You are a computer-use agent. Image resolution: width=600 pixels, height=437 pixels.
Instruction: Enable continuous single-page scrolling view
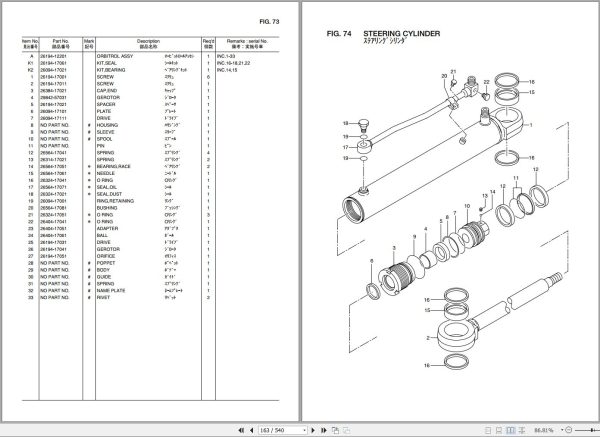(499, 430)
